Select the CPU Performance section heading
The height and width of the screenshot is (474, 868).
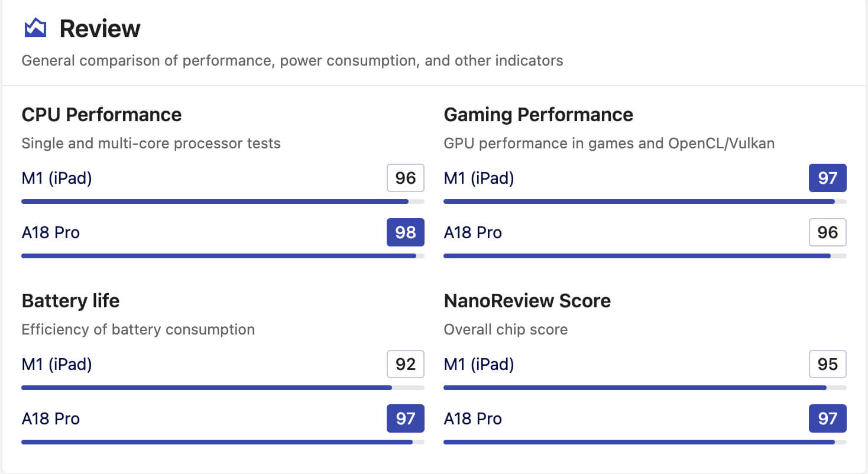tap(101, 115)
